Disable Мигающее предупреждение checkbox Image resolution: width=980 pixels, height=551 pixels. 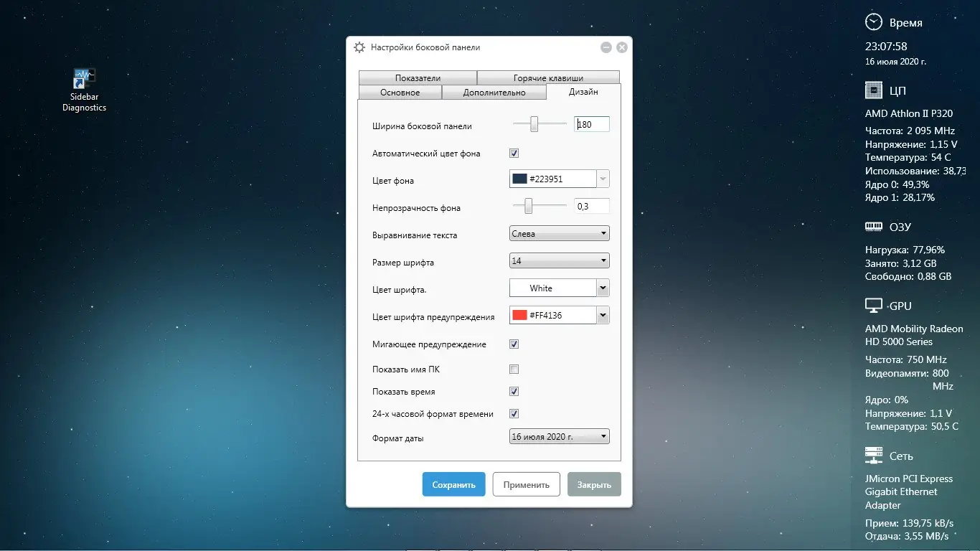coord(514,344)
